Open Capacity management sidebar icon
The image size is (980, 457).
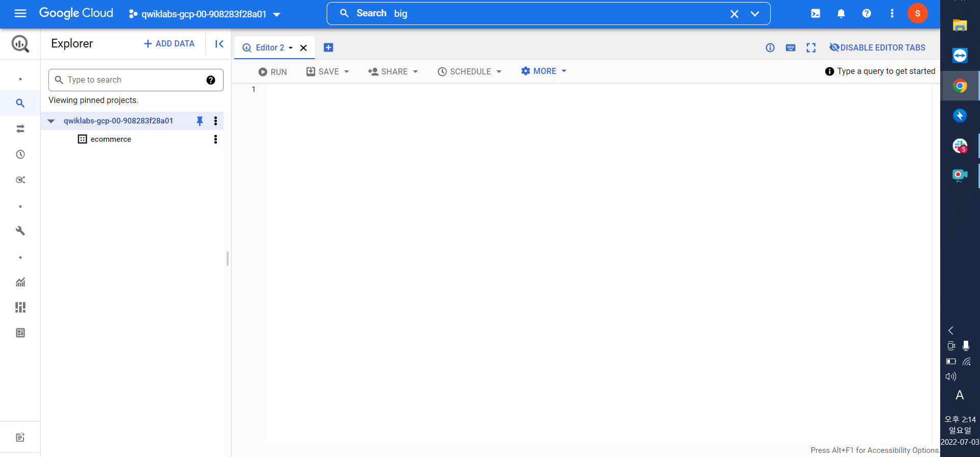pos(20,307)
